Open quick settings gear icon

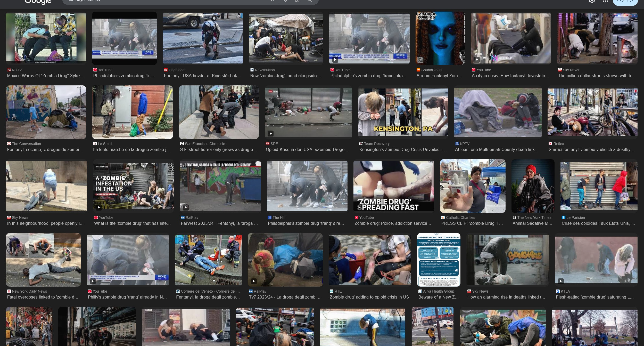pyautogui.click(x=592, y=1)
